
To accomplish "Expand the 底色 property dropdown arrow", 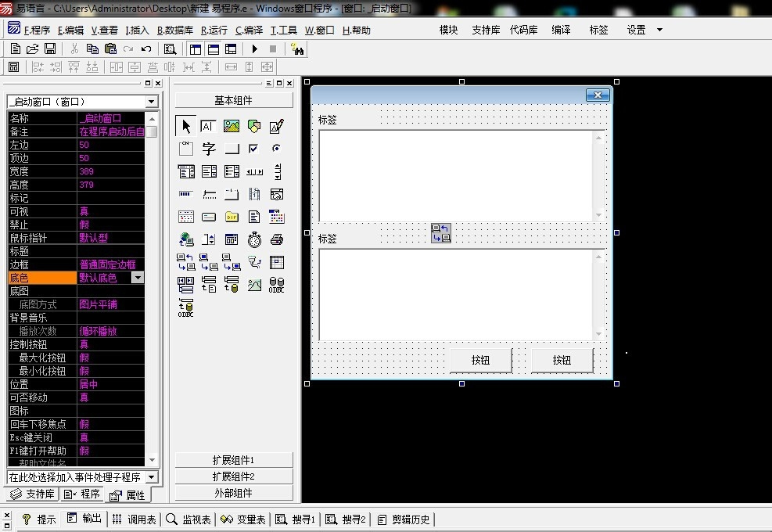I will (138, 278).
